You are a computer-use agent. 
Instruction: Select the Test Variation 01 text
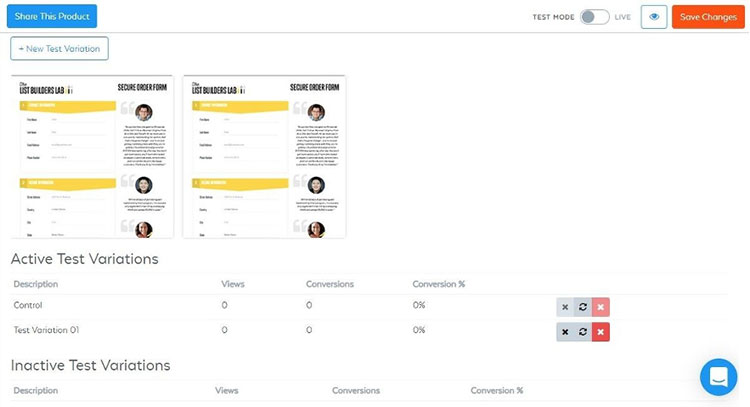(x=46, y=330)
